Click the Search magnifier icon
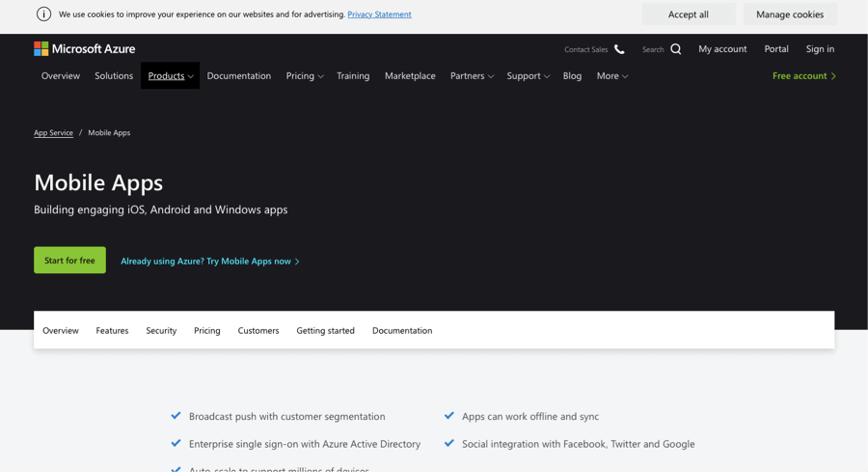The width and height of the screenshot is (868, 472). [x=676, y=49]
